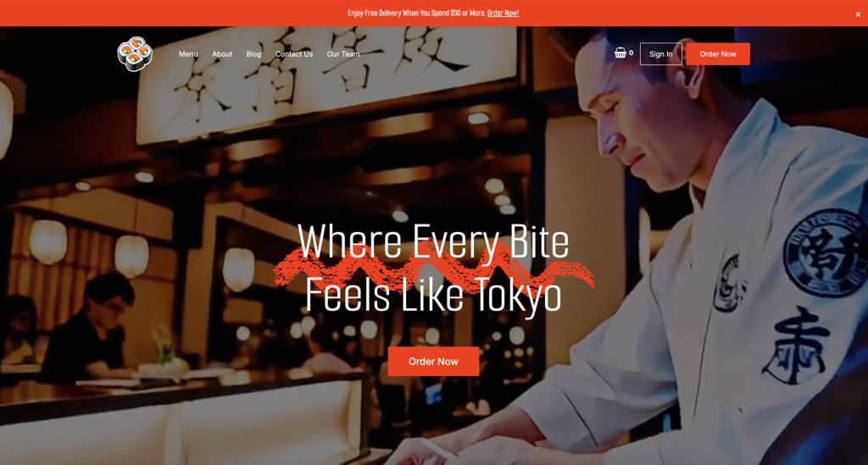This screenshot has width=868, height=465.
Task: Click the Order Now button below the headline
Action: click(433, 362)
